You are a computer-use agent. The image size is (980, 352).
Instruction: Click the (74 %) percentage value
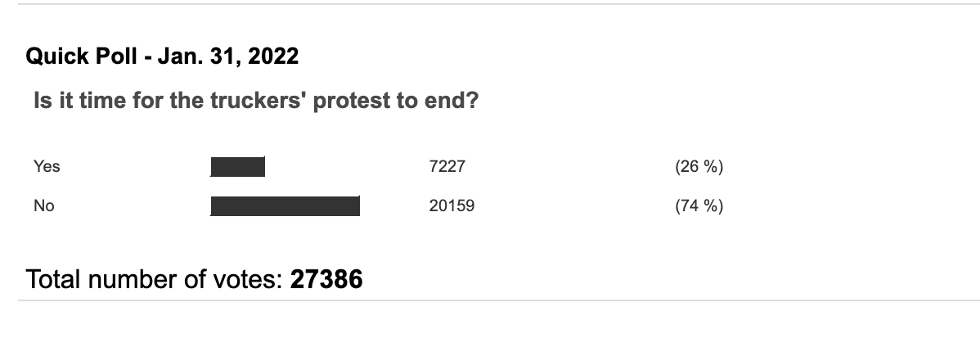[699, 206]
